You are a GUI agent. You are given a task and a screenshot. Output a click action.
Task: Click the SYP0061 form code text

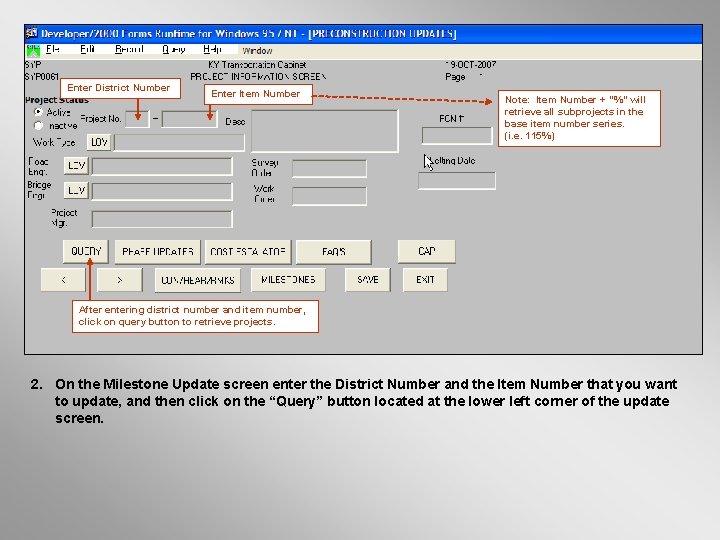[x=42, y=76]
